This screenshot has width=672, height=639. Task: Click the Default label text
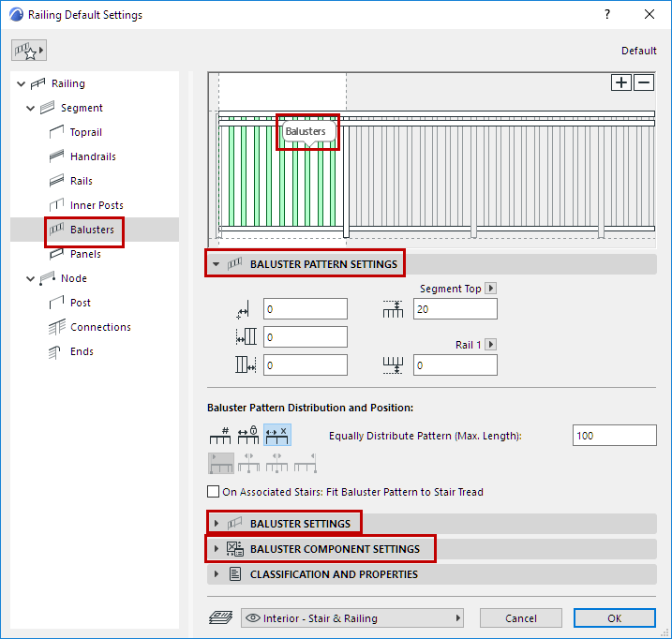click(x=638, y=51)
